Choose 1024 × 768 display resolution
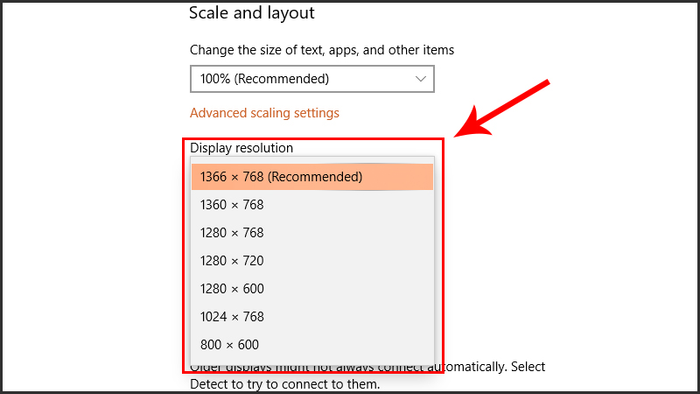700x394 pixels. click(312, 317)
